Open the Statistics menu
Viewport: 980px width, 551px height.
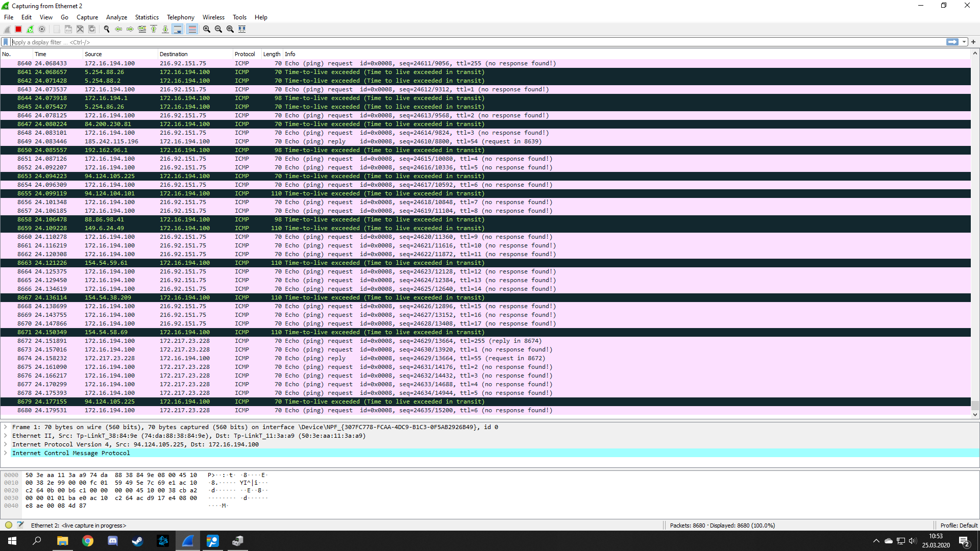pyautogui.click(x=146, y=17)
